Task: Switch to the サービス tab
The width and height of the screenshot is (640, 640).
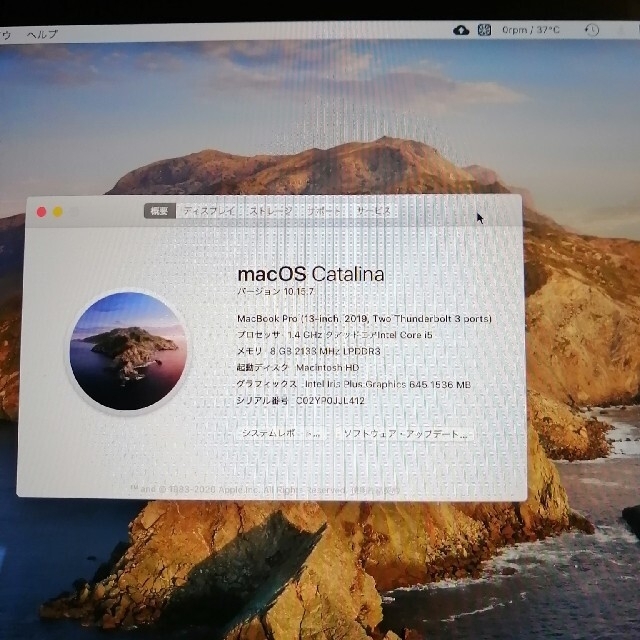Action: [373, 211]
